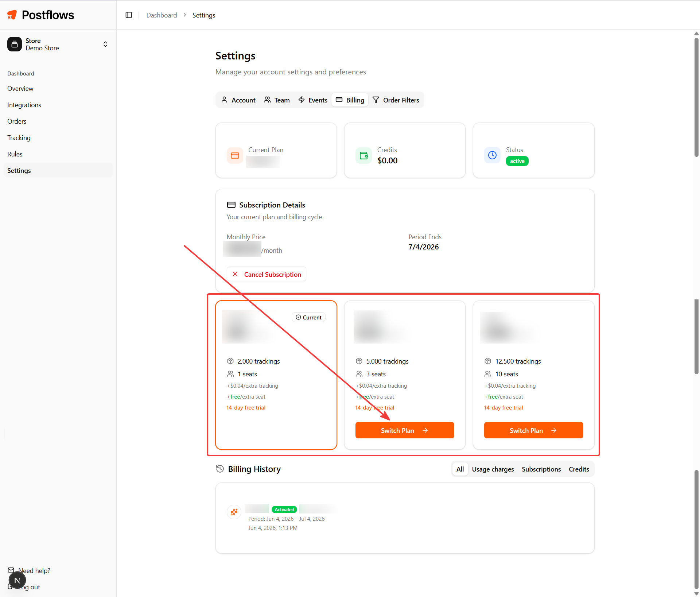The image size is (700, 597).
Task: Toggle the sidebar panel icon
Action: pyautogui.click(x=129, y=15)
